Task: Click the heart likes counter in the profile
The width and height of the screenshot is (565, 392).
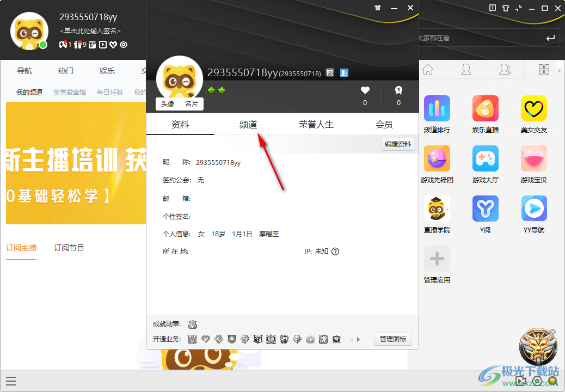Action: [x=365, y=96]
